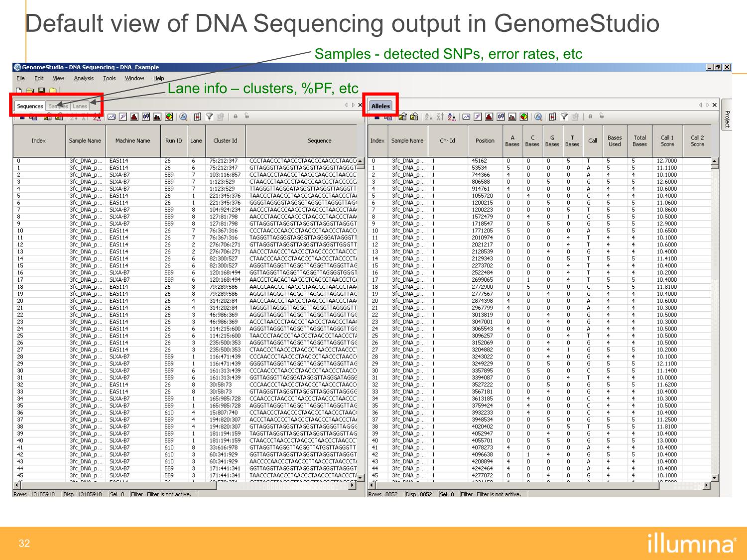The width and height of the screenshot is (747, 560).
Task: Click Rows=8052 in Alleles status bar
Action: click(383, 494)
